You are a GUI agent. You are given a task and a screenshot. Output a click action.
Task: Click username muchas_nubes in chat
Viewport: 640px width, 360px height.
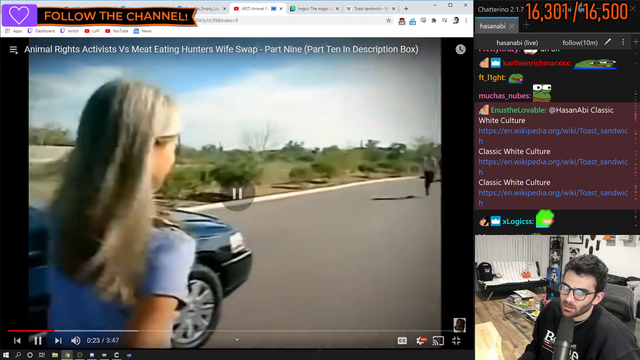point(504,96)
